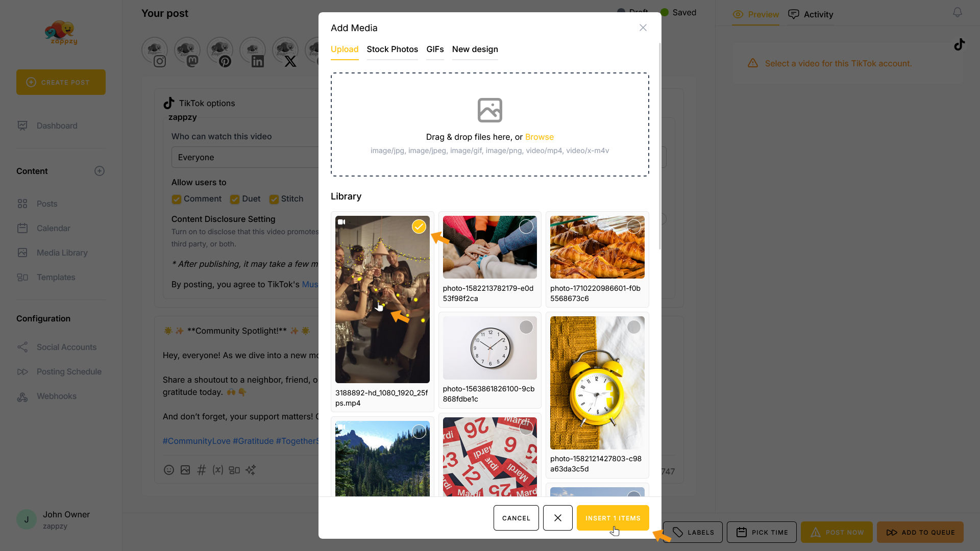The image size is (980, 551).
Task: Toggle the Duet checkbox
Action: (x=235, y=199)
